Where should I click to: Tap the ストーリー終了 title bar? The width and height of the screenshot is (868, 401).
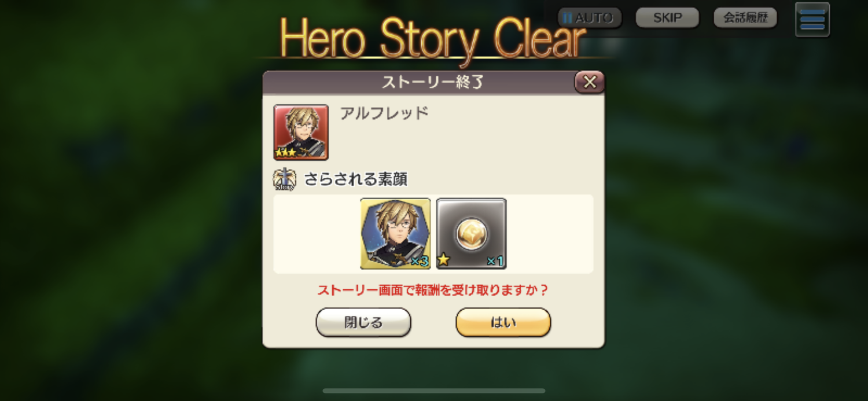click(433, 83)
